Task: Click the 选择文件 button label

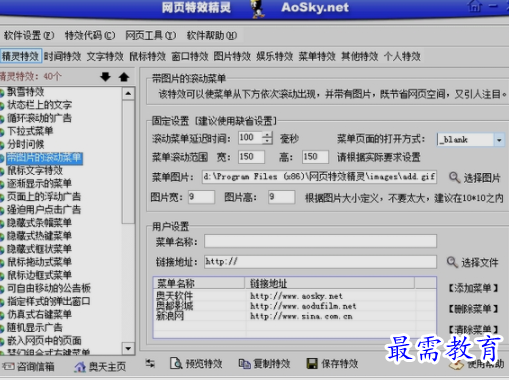Action: pos(480,263)
